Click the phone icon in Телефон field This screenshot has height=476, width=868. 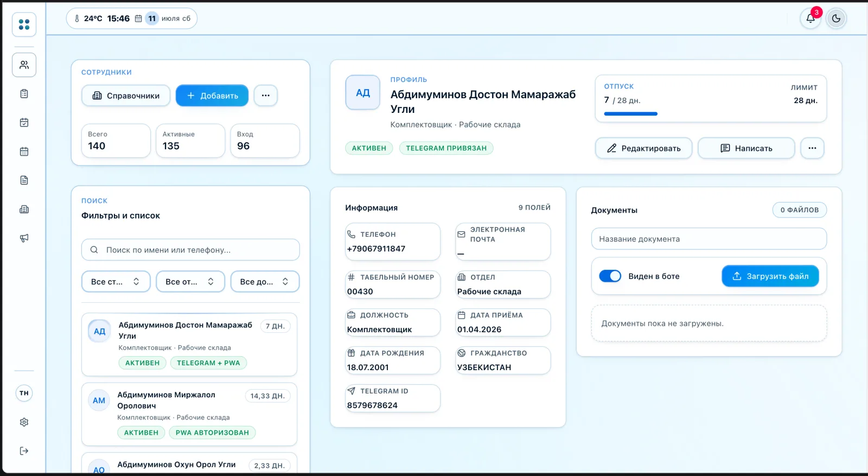coord(351,234)
